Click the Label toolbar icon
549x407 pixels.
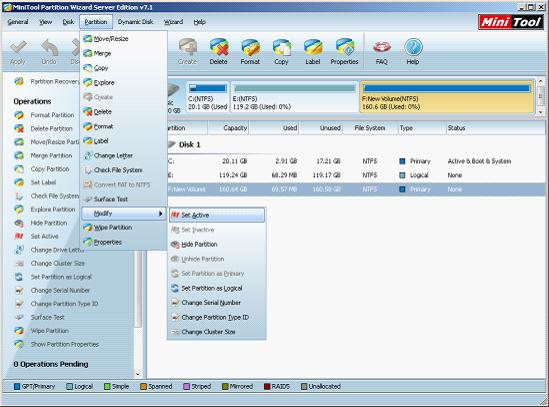click(x=313, y=51)
